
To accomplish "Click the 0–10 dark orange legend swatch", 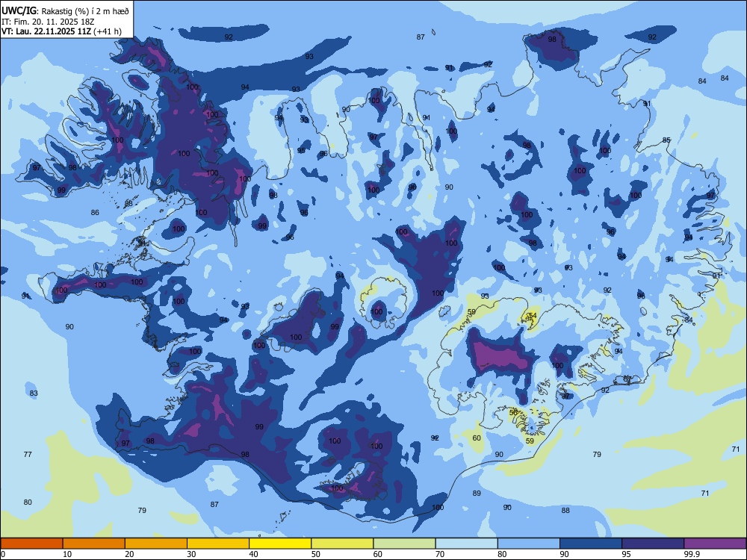I will pos(31,544).
